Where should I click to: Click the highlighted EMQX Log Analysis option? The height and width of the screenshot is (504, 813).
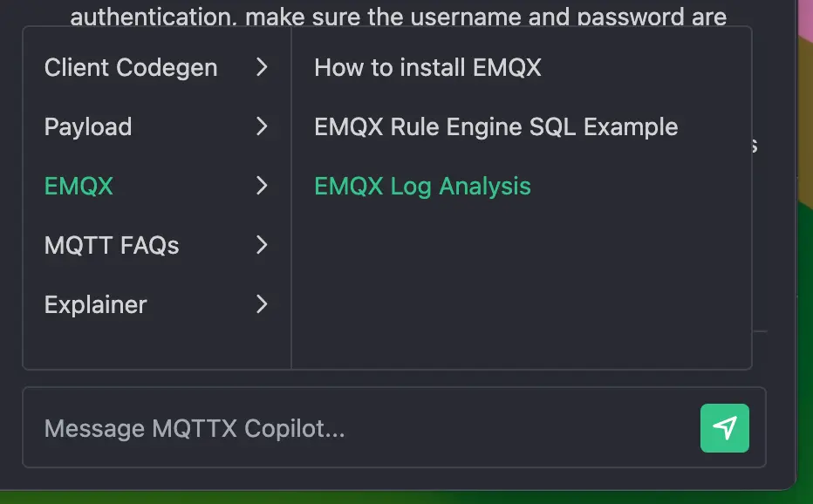(x=422, y=186)
